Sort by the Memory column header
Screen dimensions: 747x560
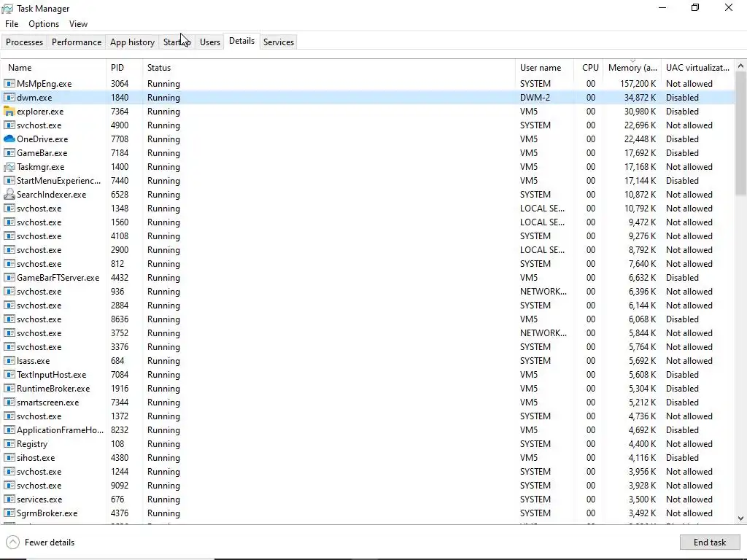632,68
